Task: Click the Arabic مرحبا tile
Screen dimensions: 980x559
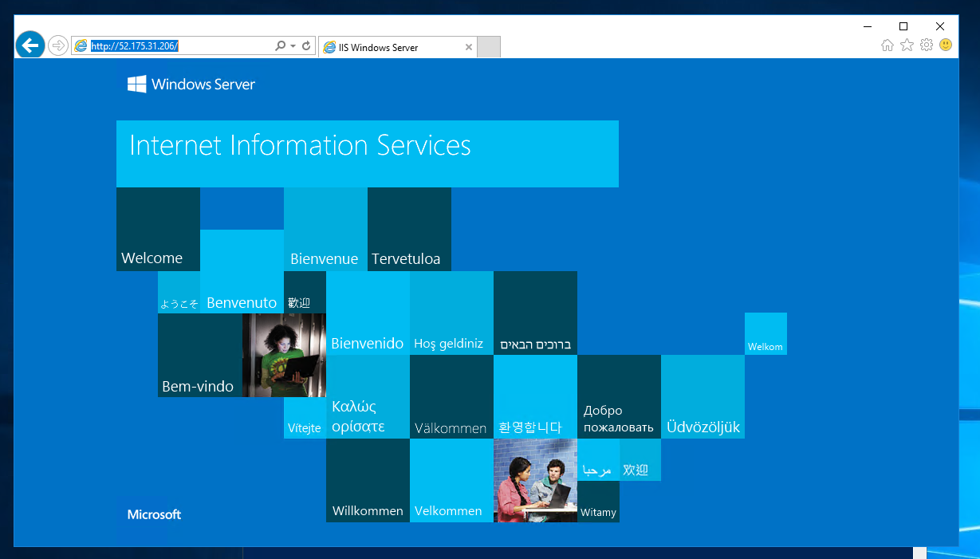Action: pyautogui.click(x=598, y=459)
